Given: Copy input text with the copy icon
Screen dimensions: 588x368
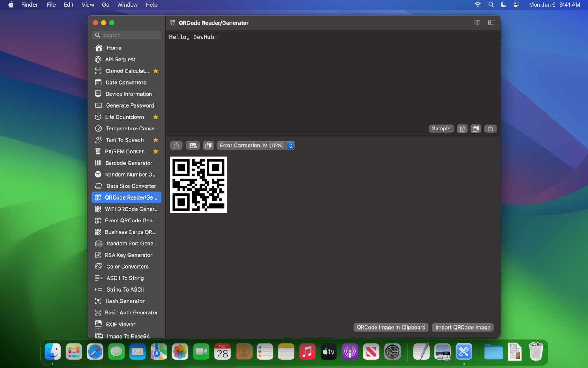Looking at the screenshot, I should 476,129.
